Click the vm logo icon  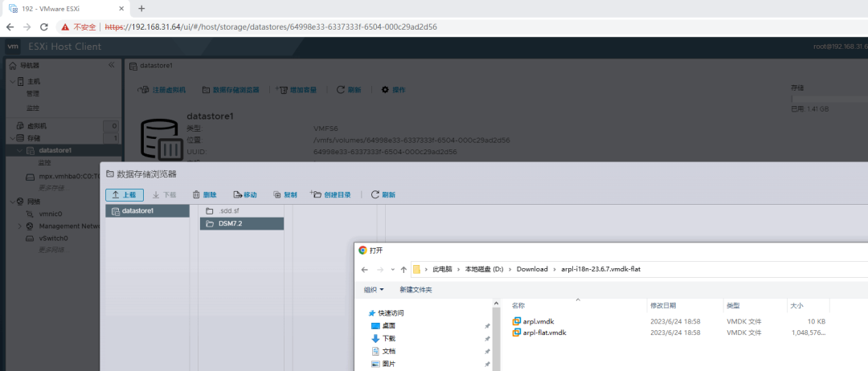click(x=12, y=47)
